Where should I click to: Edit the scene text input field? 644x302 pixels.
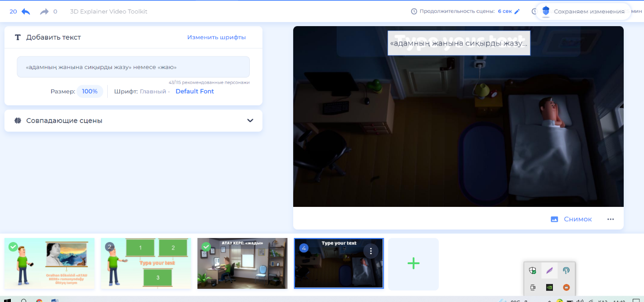pos(133,67)
